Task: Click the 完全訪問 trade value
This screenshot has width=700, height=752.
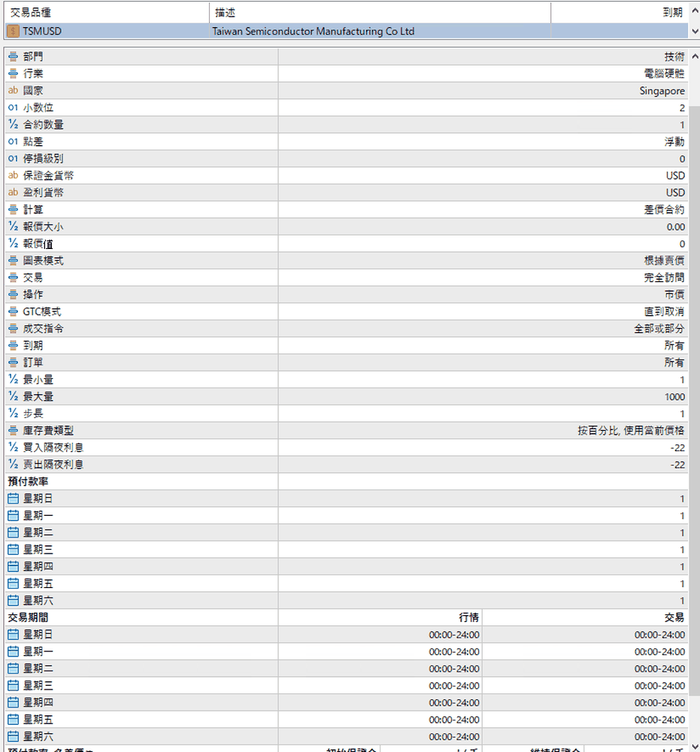Action: point(664,277)
